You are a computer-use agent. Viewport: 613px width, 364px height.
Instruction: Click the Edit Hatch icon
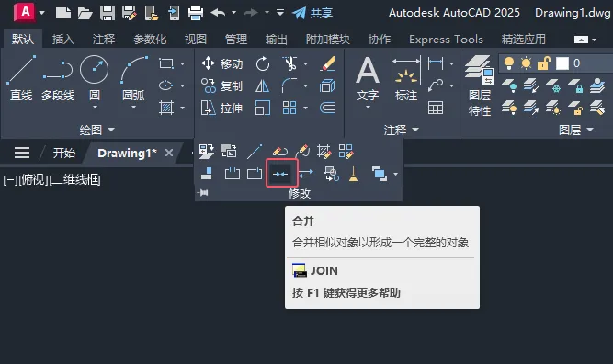click(324, 151)
